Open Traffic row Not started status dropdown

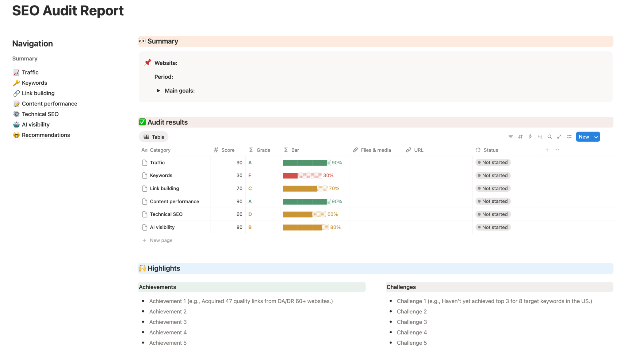coord(493,162)
